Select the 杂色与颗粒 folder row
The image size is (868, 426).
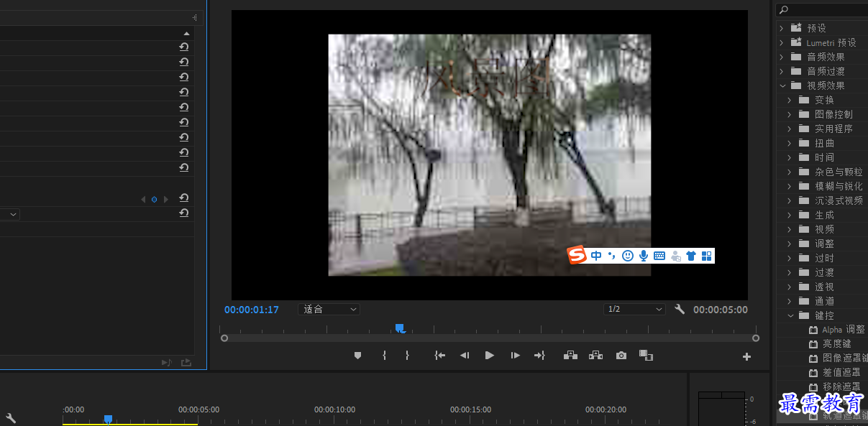(x=822, y=172)
